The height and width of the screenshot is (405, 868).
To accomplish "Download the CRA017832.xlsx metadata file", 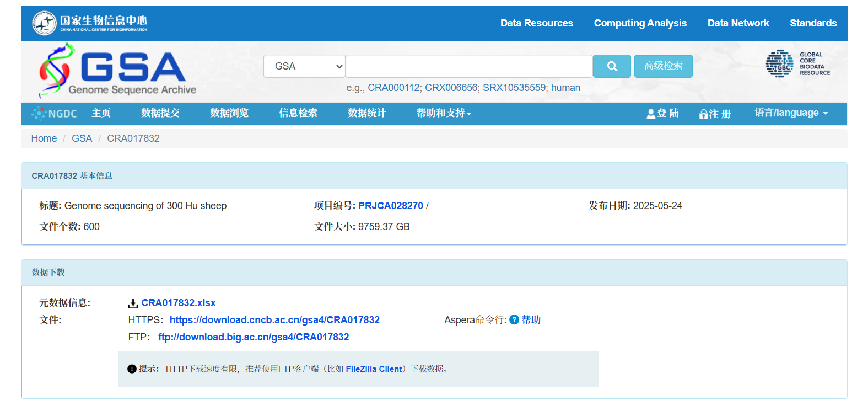I will coord(179,303).
